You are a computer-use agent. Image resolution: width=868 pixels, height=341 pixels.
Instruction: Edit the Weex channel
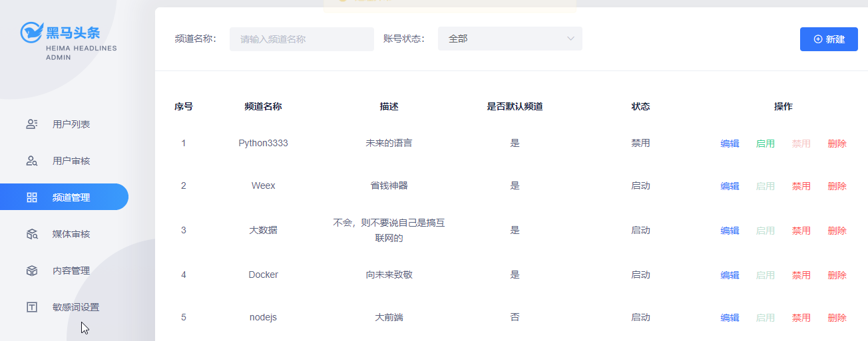[730, 186]
